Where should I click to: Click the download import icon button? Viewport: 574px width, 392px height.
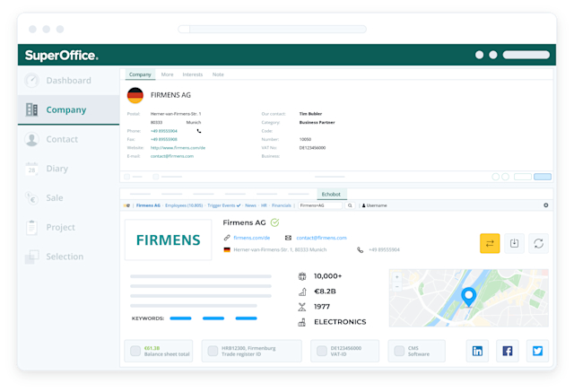(514, 243)
